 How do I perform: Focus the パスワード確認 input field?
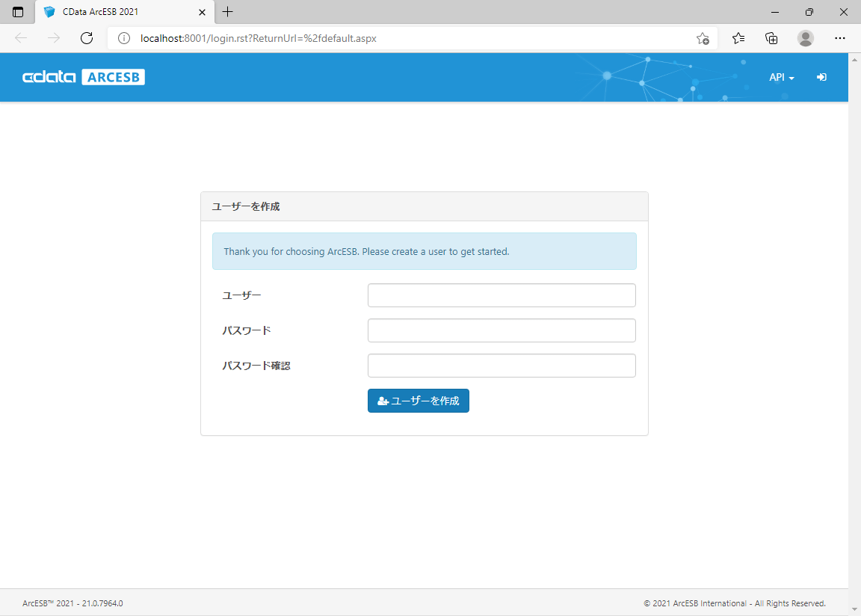502,366
